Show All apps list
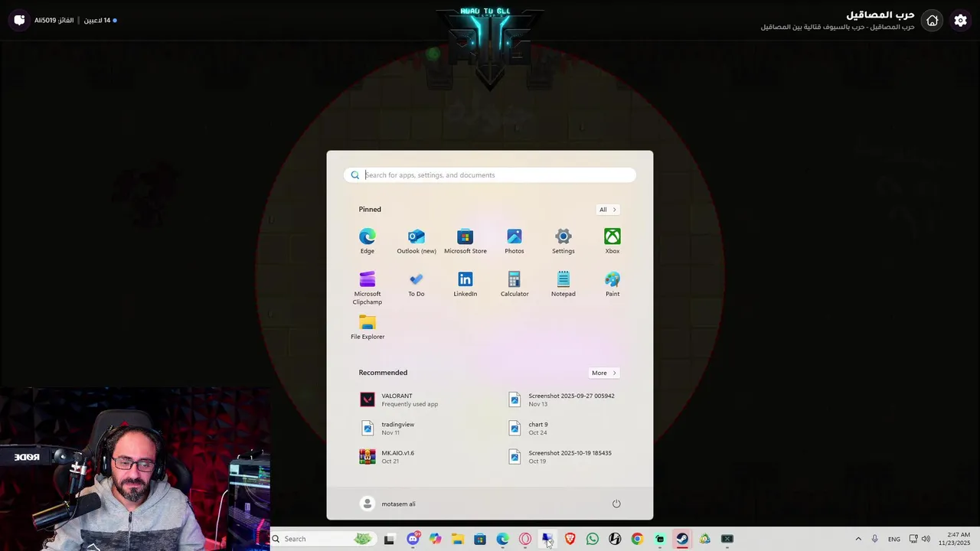 607,210
